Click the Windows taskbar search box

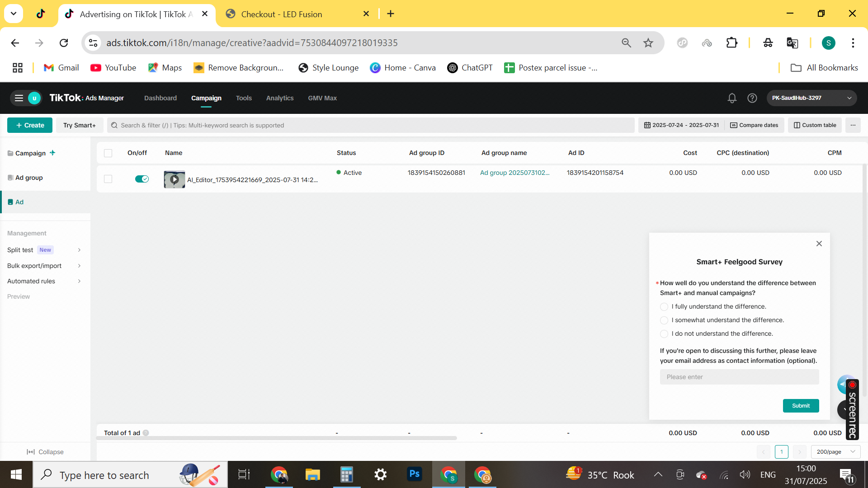point(130,474)
